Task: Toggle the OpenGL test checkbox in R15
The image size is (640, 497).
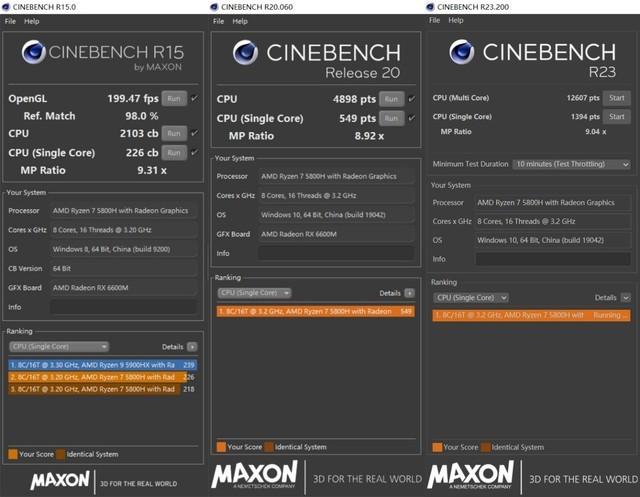Action: pos(195,98)
